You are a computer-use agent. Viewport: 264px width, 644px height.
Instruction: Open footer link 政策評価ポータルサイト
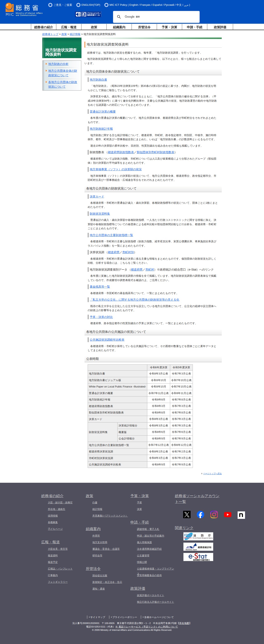pos(151,595)
